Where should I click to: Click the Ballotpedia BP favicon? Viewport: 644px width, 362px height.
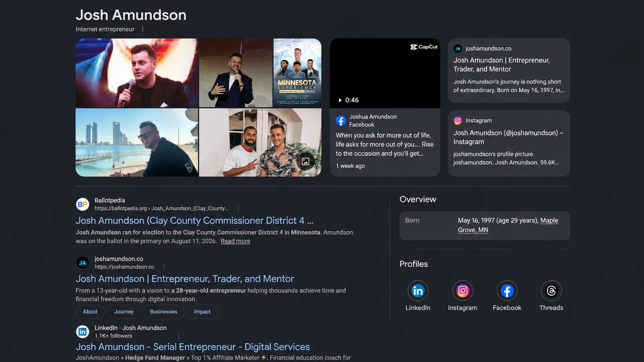83,204
